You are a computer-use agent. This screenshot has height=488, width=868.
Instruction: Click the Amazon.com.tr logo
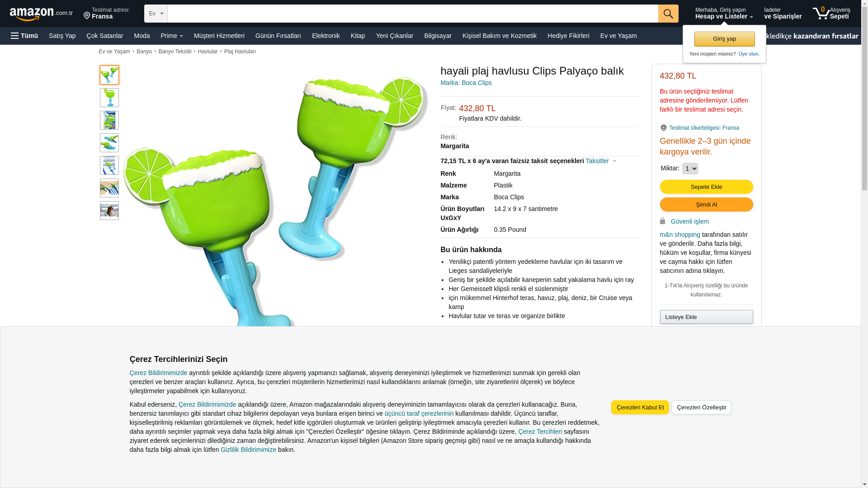pos(41,14)
